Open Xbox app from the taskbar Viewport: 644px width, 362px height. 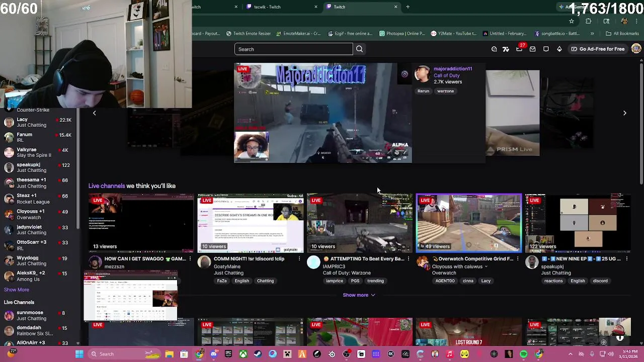(243, 354)
